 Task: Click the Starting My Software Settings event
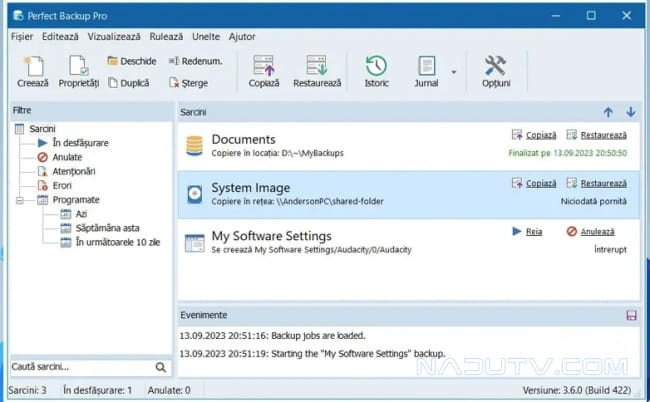[312, 354]
